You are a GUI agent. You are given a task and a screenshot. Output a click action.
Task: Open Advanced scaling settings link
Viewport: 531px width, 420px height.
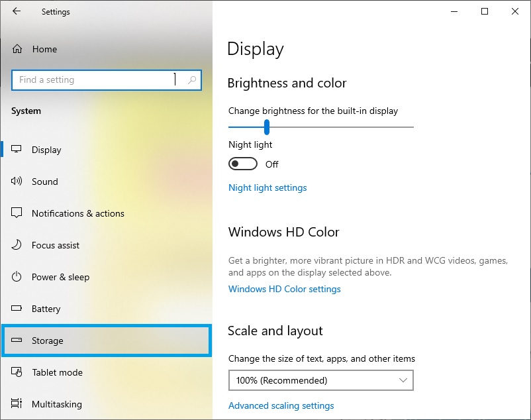pyautogui.click(x=281, y=405)
